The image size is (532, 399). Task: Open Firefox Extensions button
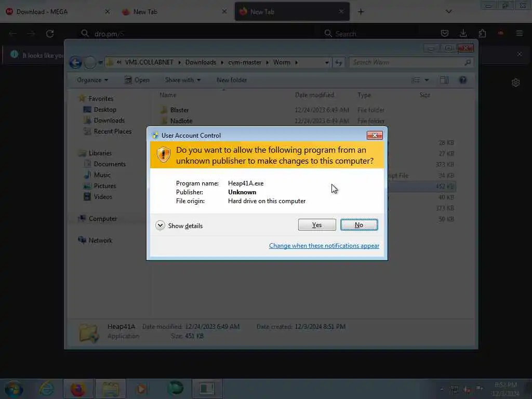482,33
